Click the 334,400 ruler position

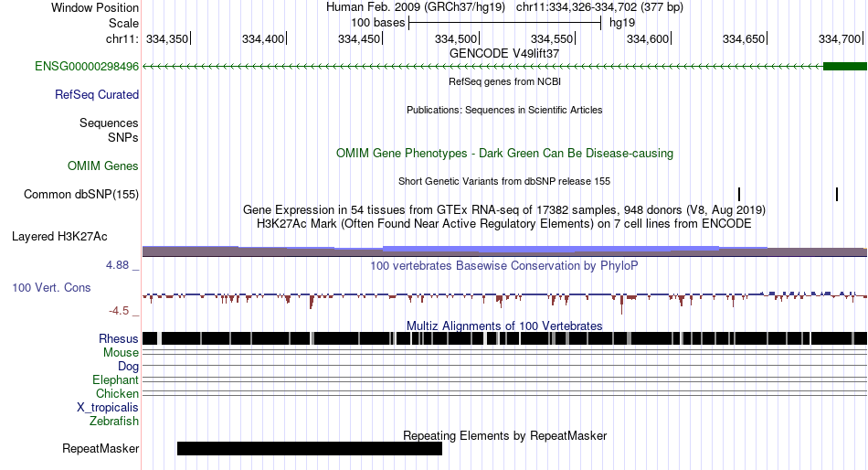coord(263,38)
